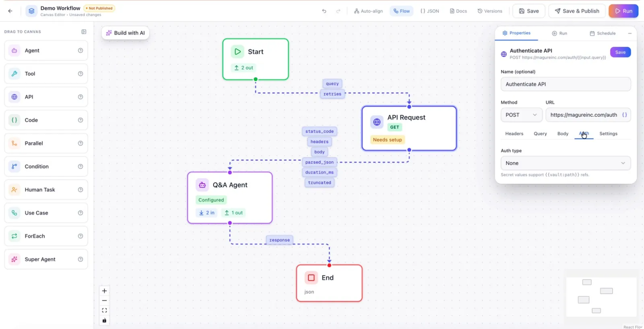Click the API Request globe icon
The image size is (644, 329).
[377, 122]
